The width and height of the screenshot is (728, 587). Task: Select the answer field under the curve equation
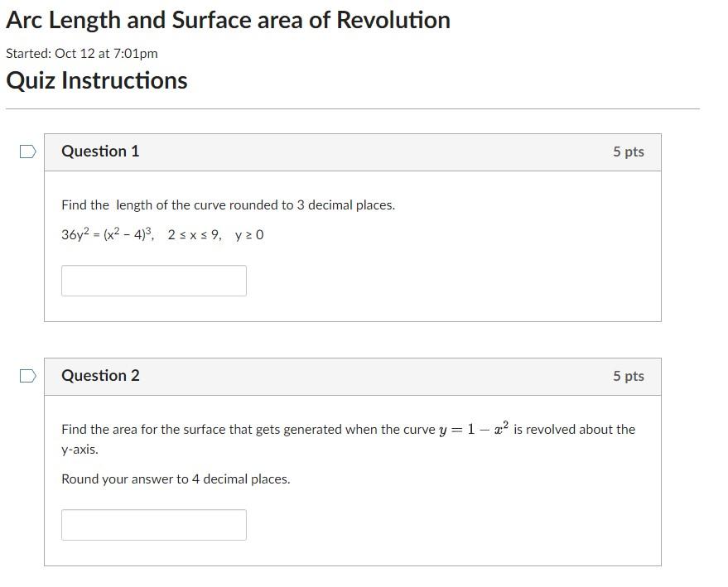pos(153,280)
